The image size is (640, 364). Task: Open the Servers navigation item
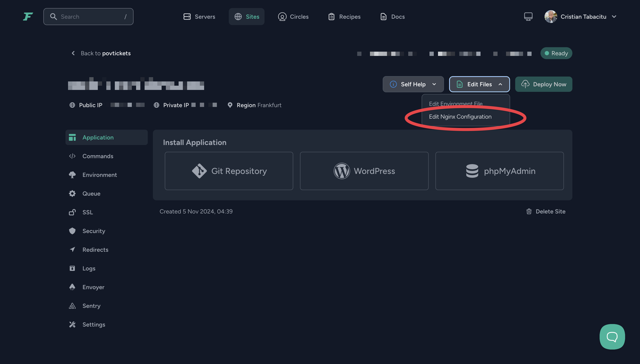click(199, 16)
